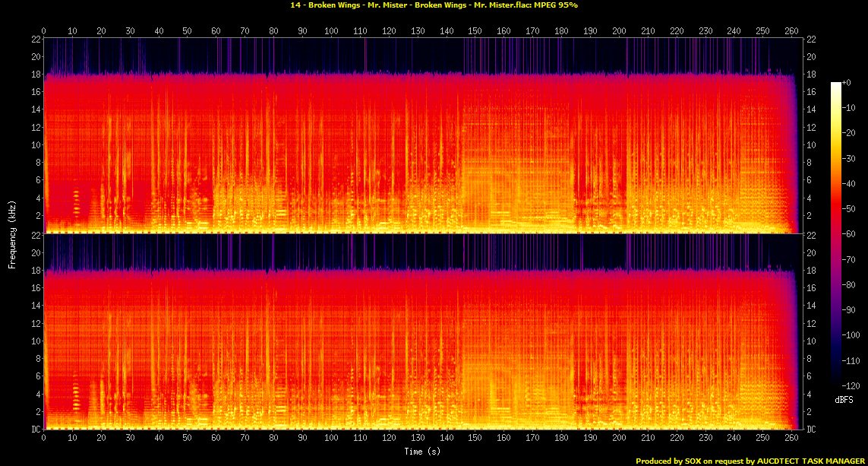Click the DC label at bottom-left axis
This screenshot has width=868, height=466.
pos(34,430)
